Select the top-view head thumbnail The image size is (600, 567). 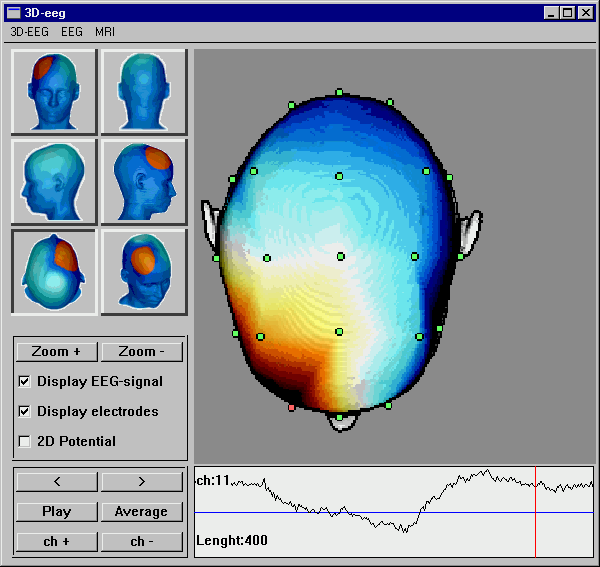pyautogui.click(x=54, y=272)
